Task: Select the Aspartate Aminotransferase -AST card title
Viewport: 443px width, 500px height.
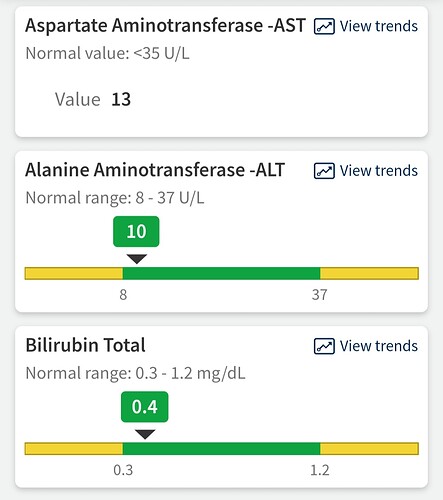Action: pyautogui.click(x=165, y=26)
